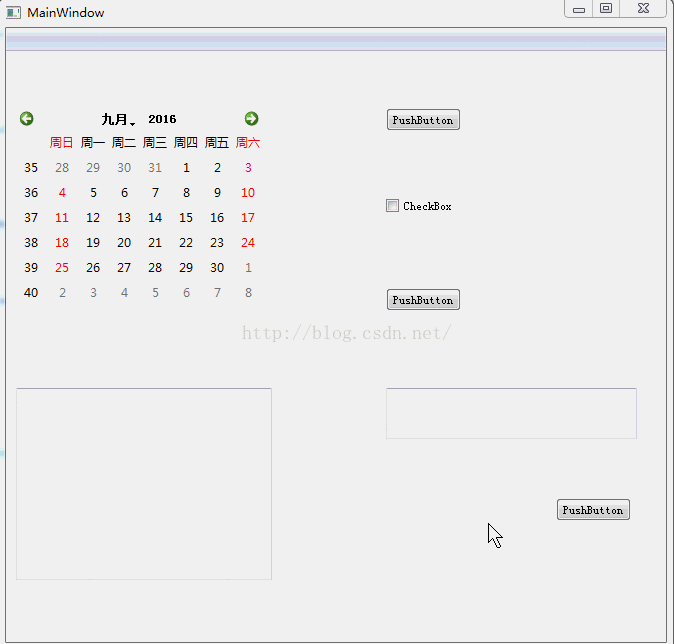The height and width of the screenshot is (644, 674).
Task: Select date 26 in the calendar
Action: (93, 267)
